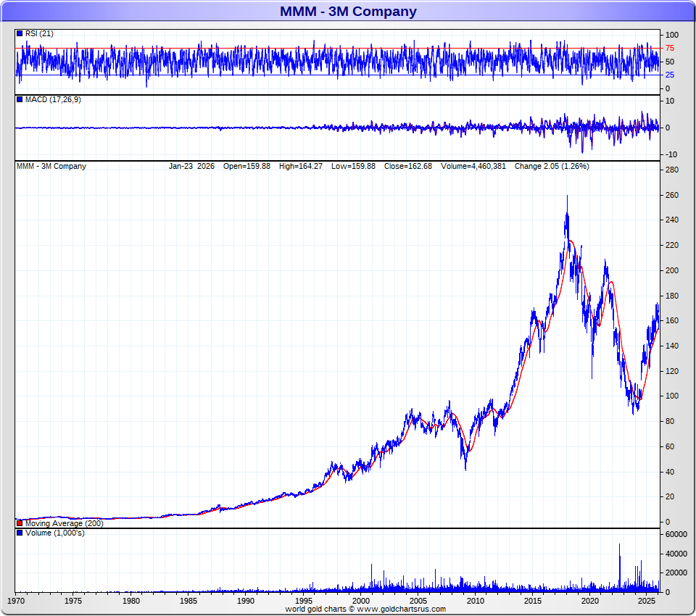Click the 'MACD (17,26,9)' label

pos(53,99)
